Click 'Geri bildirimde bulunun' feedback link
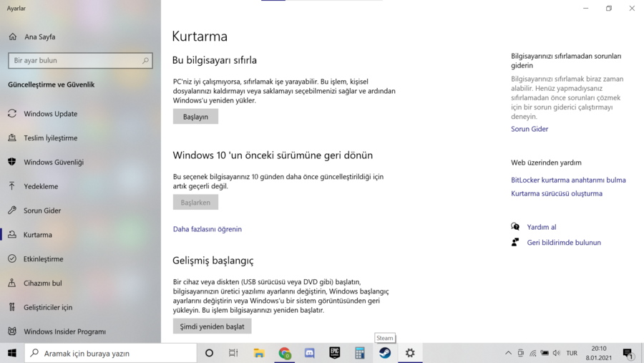This screenshot has height=363, width=644. click(564, 243)
